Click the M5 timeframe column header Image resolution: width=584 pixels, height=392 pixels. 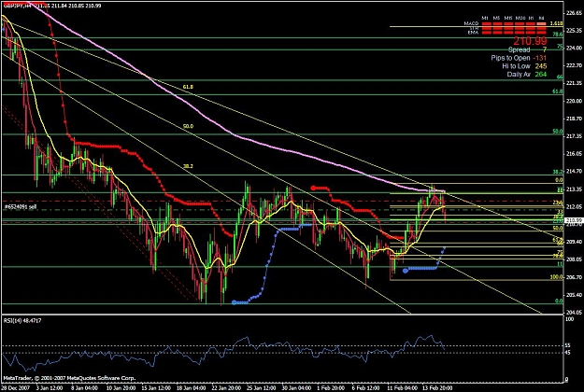496,18
